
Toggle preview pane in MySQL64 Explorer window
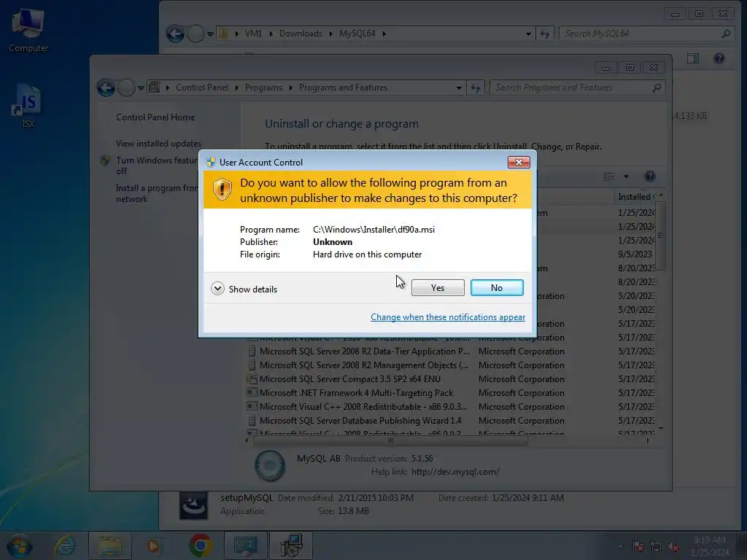693,58
